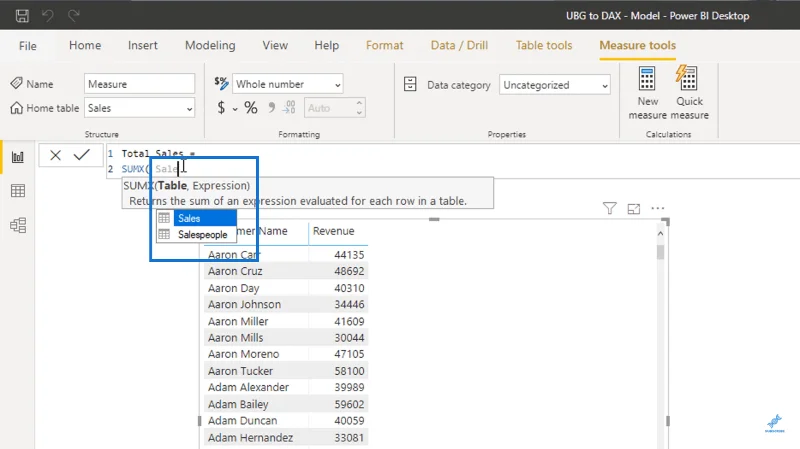Click the Revenue column header
Image resolution: width=800 pixels, height=449 pixels.
point(333,231)
